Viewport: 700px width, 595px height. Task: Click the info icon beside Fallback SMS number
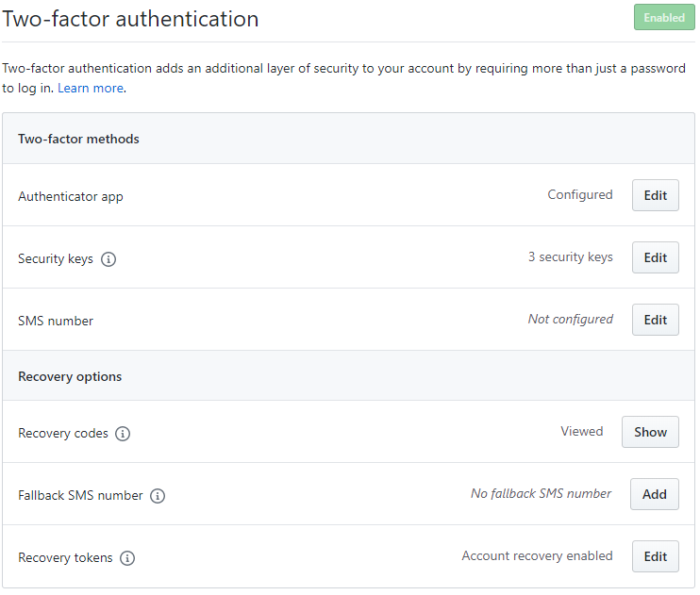(158, 496)
